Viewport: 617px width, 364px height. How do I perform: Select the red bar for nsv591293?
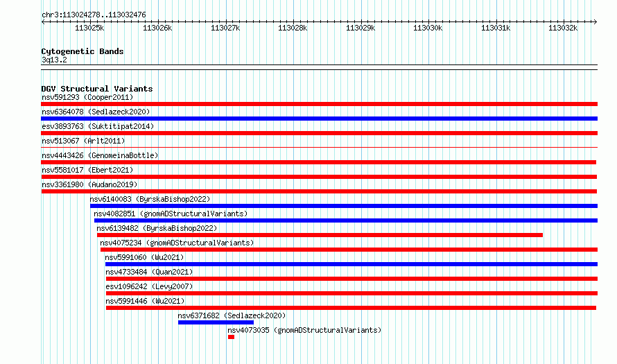pyautogui.click(x=319, y=104)
